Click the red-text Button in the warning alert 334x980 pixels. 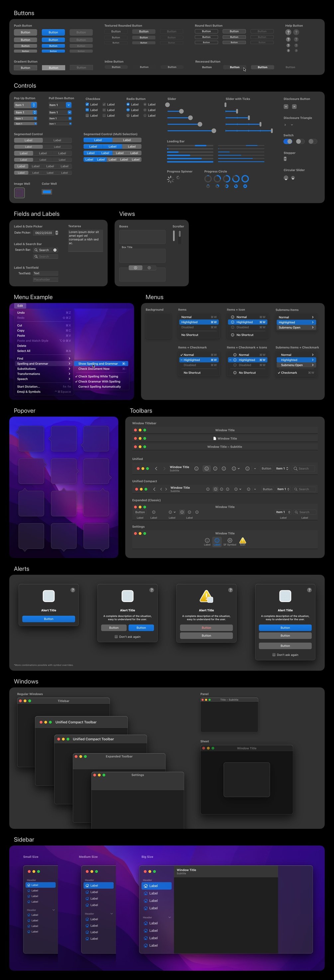coord(206,628)
